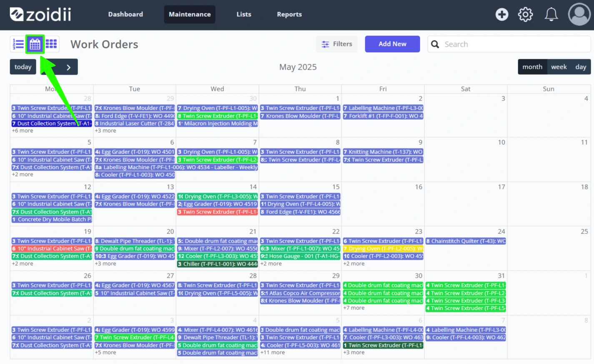Image resolution: width=594 pixels, height=364 pixels.
Task: Open notifications bell
Action: [x=551, y=15]
